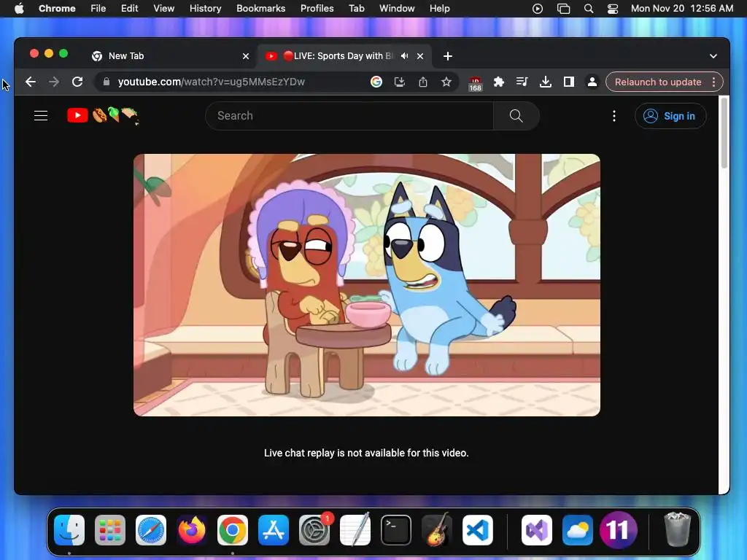Mute the tab via speaker icon
This screenshot has width=747, height=560.
[404, 56]
